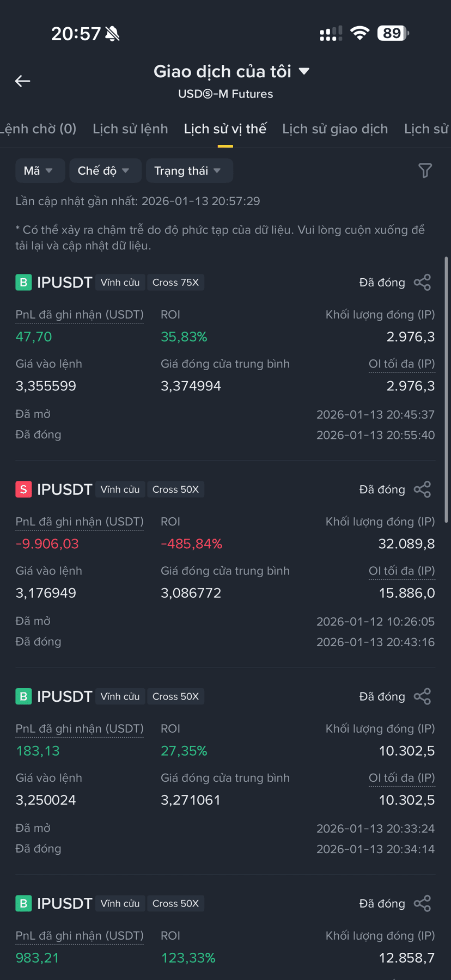
Task: Open the IPUSDT Cross 75X symbol name
Action: point(64,282)
